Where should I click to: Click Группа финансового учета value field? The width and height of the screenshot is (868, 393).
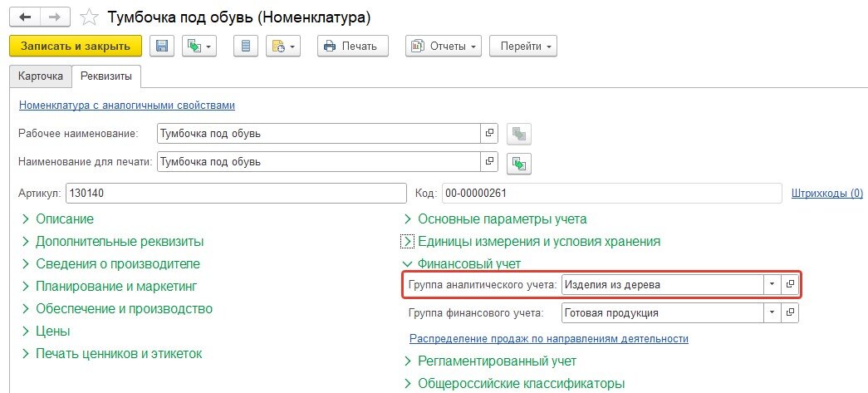[x=663, y=312]
